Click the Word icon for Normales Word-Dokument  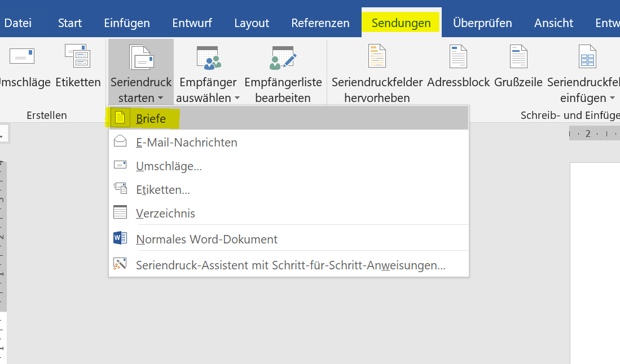click(x=120, y=238)
